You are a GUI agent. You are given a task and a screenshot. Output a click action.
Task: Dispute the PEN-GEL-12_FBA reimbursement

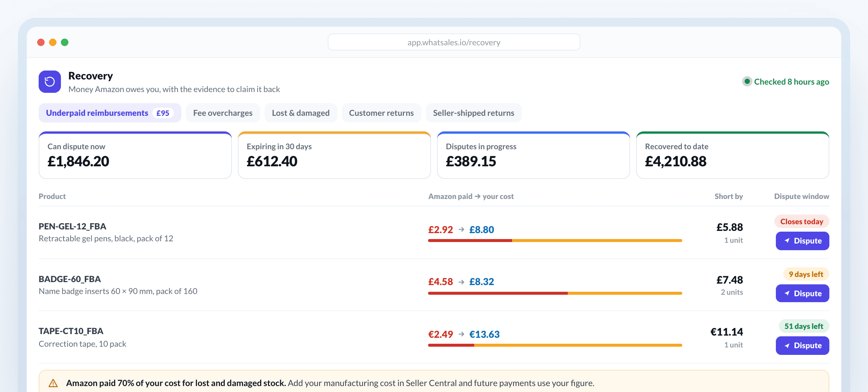pyautogui.click(x=803, y=241)
